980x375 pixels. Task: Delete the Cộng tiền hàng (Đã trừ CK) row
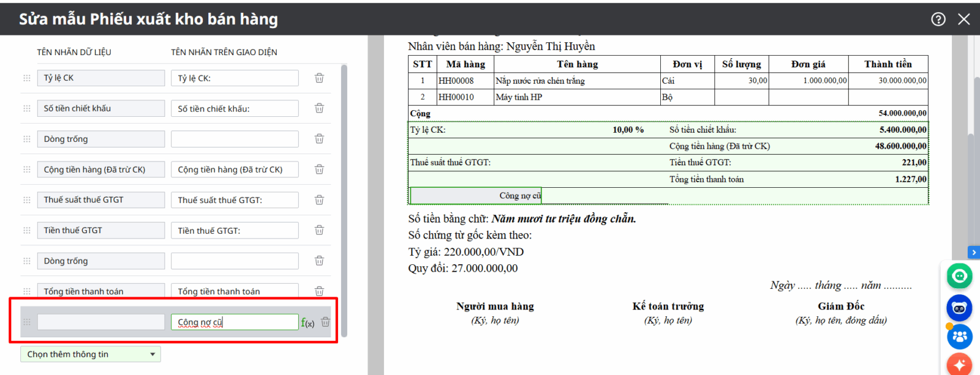319,169
